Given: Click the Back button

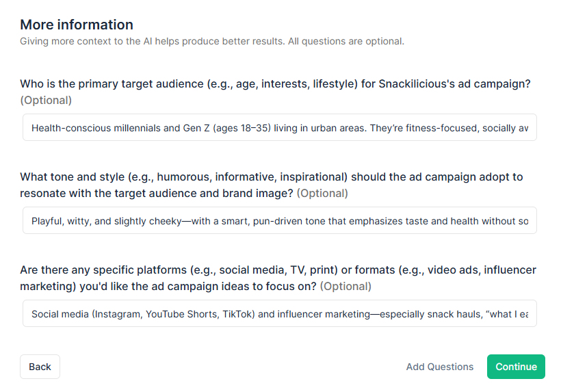Looking at the screenshot, I should [40, 367].
